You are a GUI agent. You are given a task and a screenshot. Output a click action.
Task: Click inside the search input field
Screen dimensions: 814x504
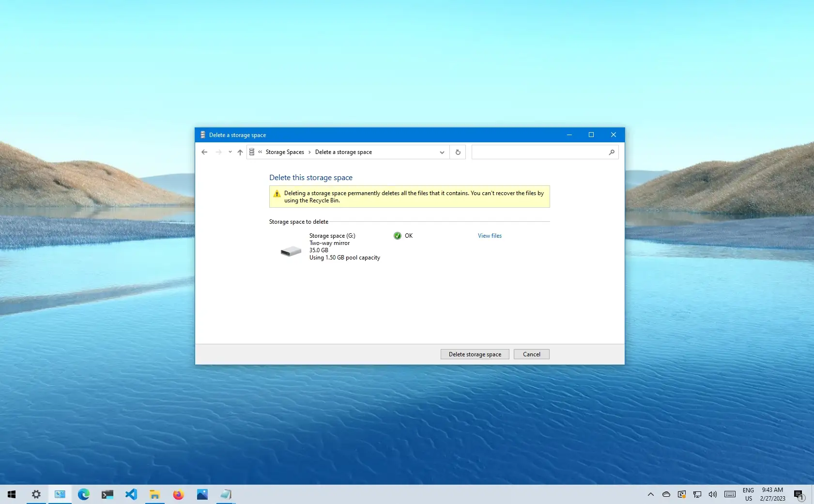(x=538, y=152)
